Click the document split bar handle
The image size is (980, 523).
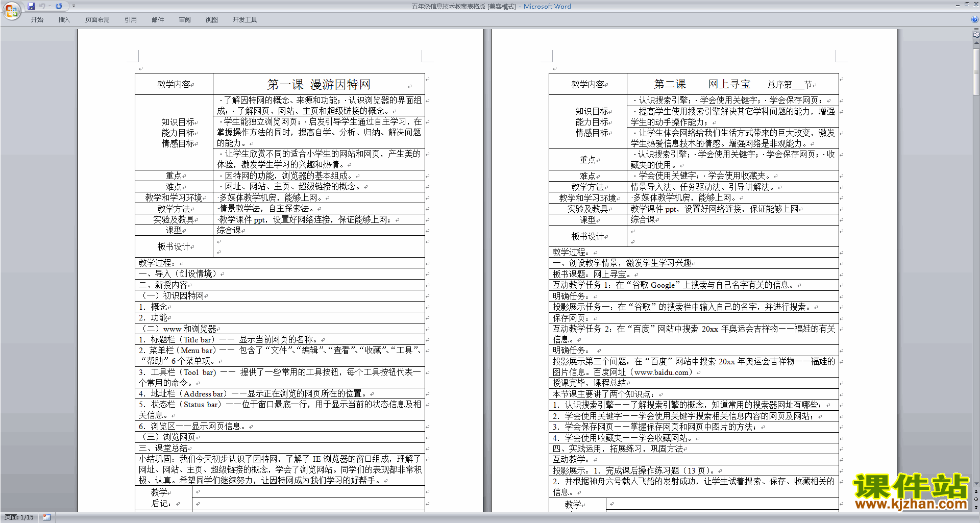(976, 30)
